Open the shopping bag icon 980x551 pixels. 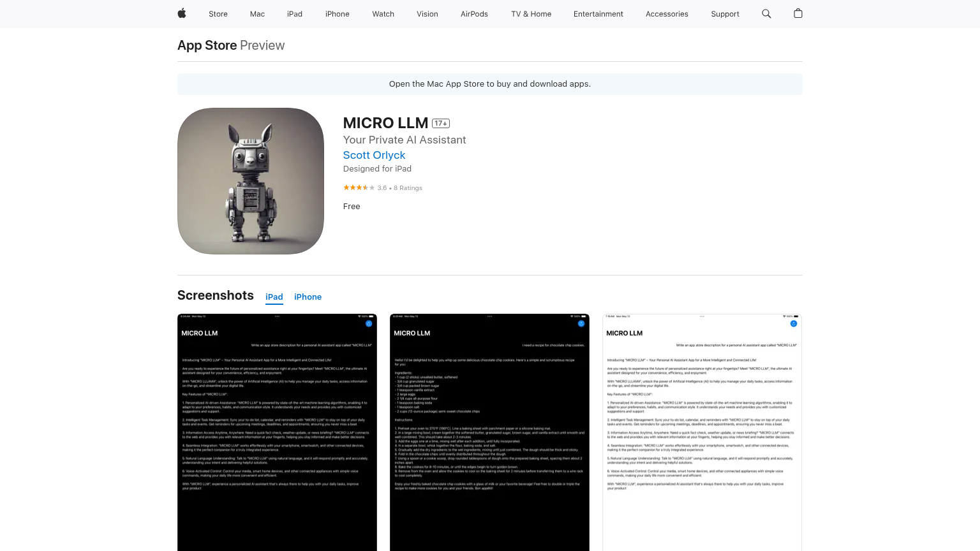(x=798, y=13)
